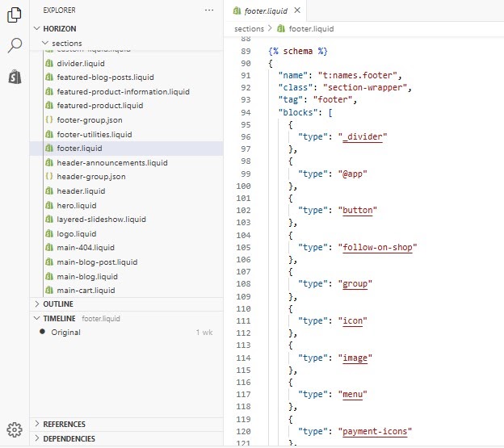Open the Manage settings gear

click(15, 429)
